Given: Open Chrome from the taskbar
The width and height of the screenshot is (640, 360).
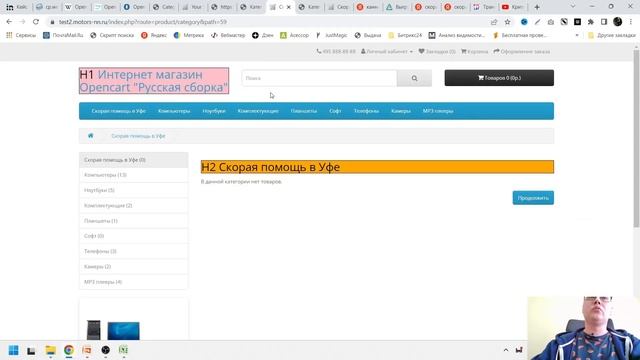Looking at the screenshot, I should 69,350.
